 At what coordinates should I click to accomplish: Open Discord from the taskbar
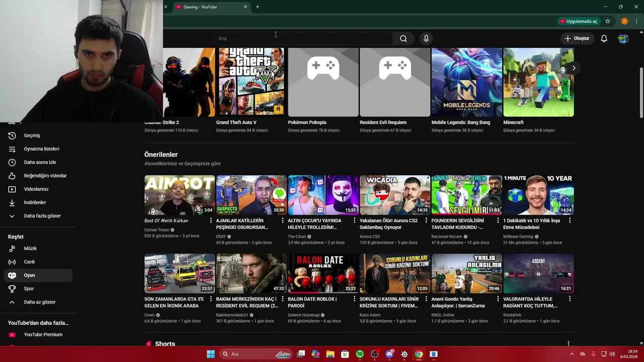click(x=389, y=354)
